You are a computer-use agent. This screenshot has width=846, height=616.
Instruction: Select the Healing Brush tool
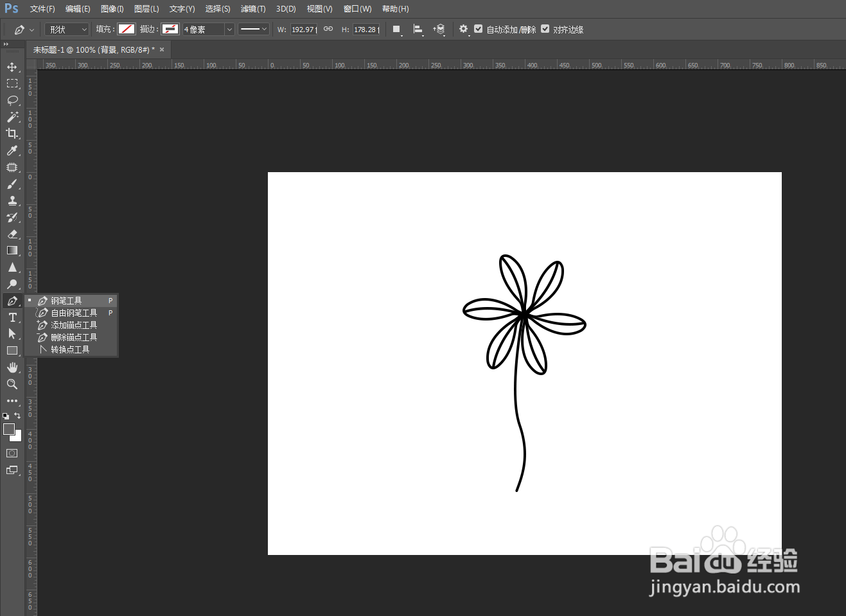click(x=12, y=167)
